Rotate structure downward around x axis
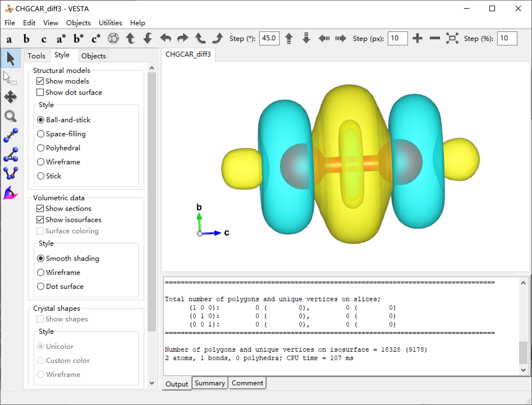The width and height of the screenshot is (532, 405). pos(148,38)
